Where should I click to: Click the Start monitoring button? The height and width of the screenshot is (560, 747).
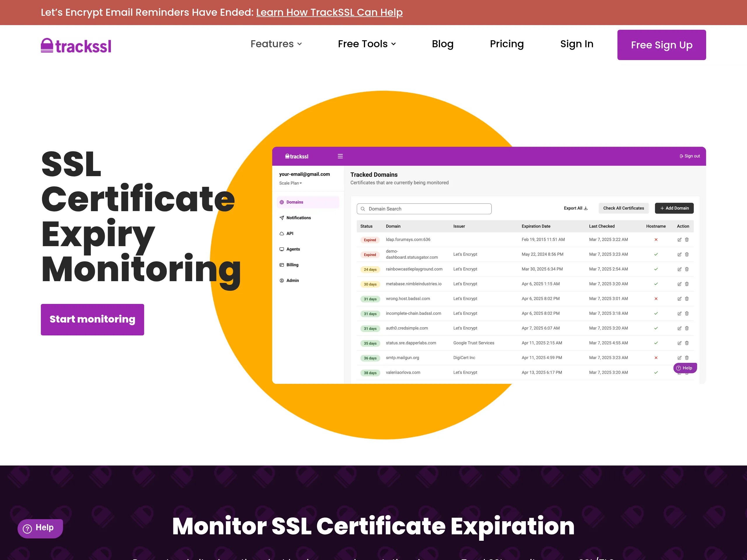coord(92,319)
